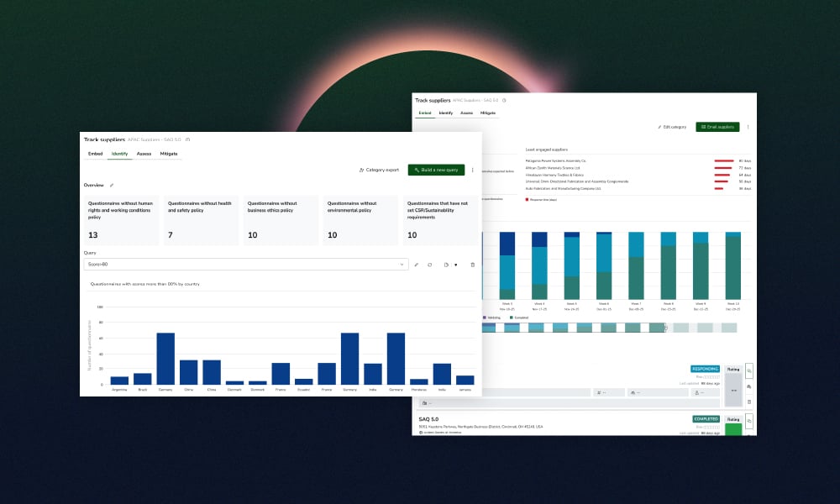Toggle the Completed legend in the weekly chart
840x504 pixels.
(x=518, y=318)
